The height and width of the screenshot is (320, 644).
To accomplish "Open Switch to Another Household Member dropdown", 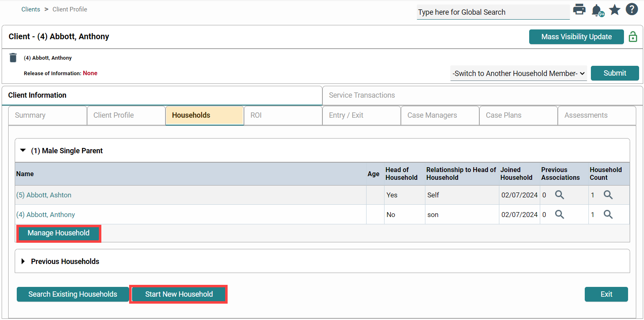I will [x=519, y=74].
